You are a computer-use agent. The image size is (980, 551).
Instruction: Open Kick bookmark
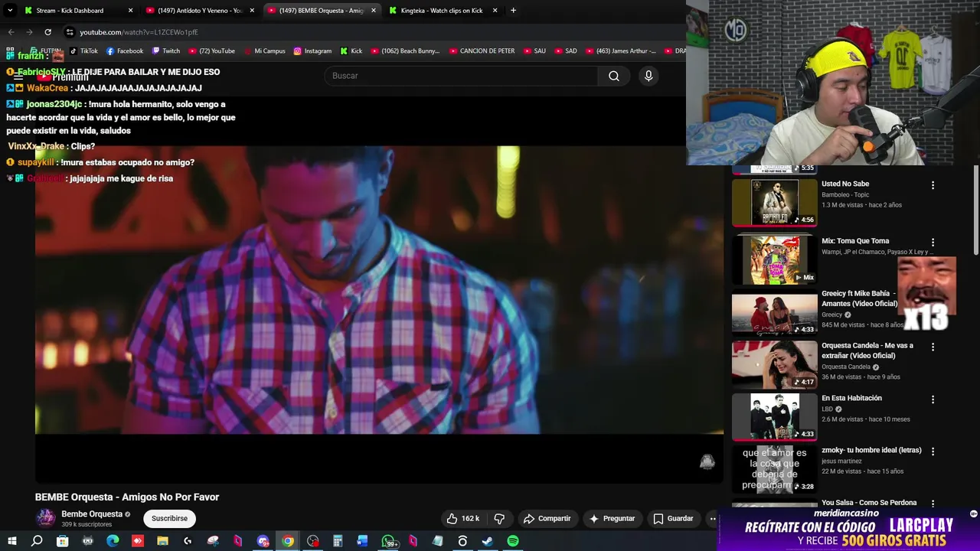pos(351,51)
